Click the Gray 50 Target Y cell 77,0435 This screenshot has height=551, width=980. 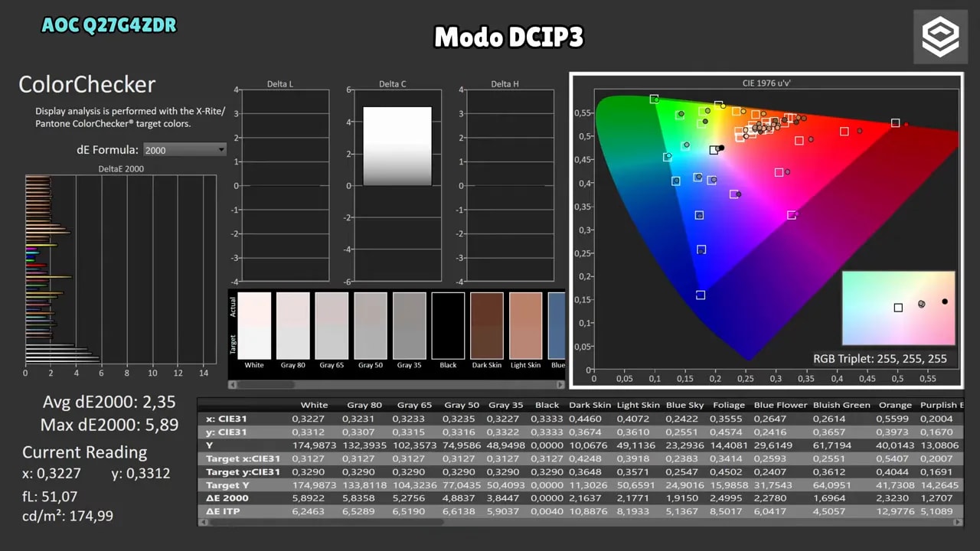[x=463, y=485]
